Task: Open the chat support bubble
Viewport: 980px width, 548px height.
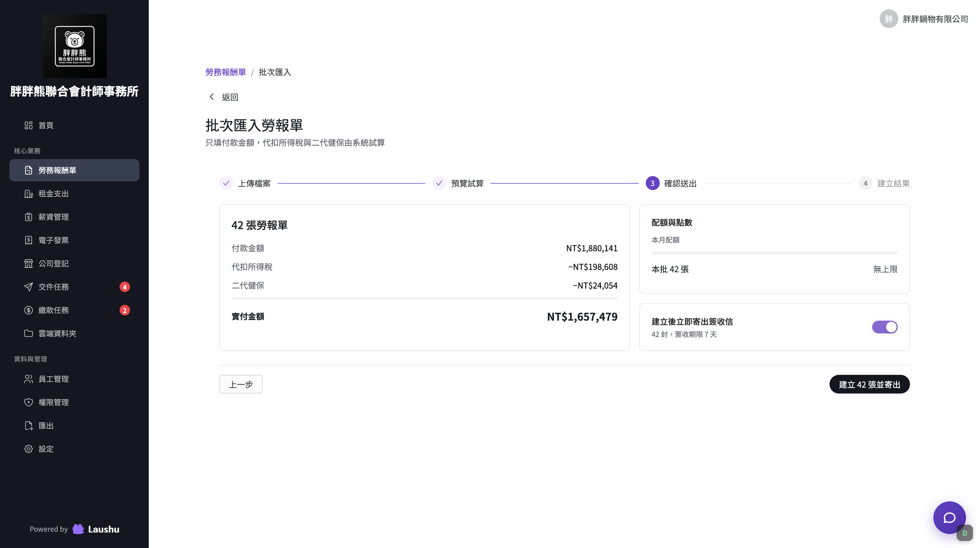Action: tap(949, 518)
